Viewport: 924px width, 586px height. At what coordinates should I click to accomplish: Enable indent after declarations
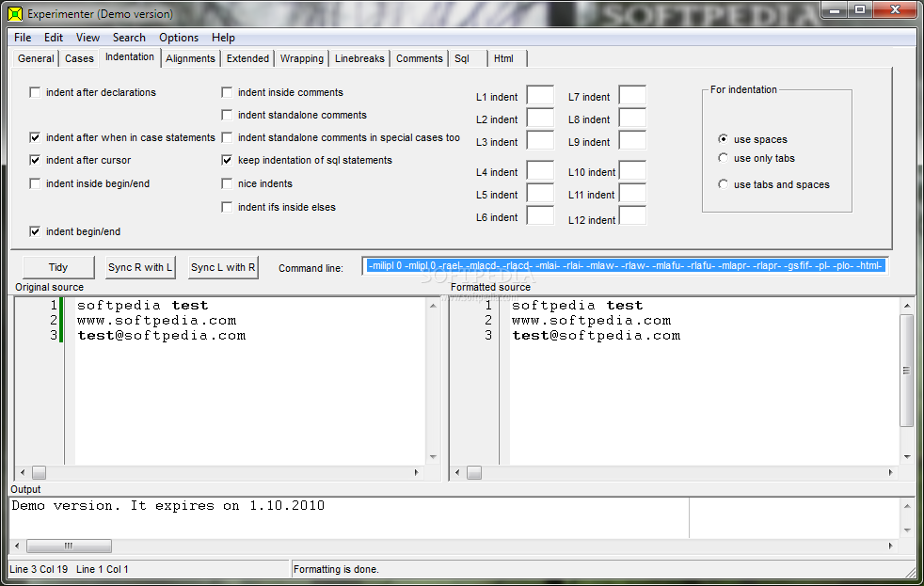pyautogui.click(x=35, y=92)
